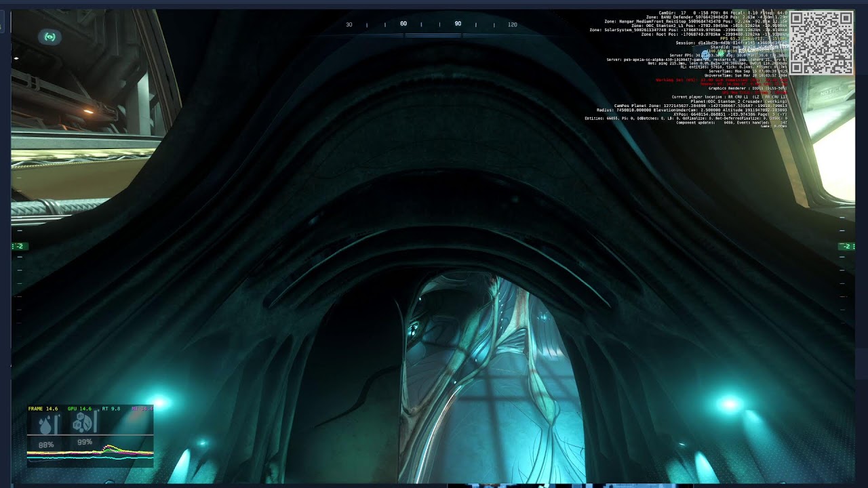868x488 pixels.
Task: Click the CamDir FOV debug line
Action: 723,13
